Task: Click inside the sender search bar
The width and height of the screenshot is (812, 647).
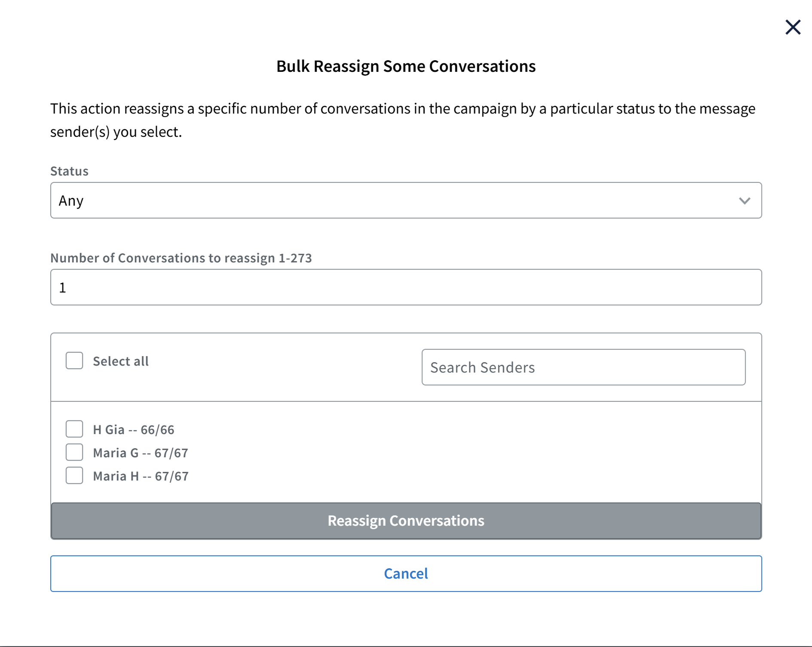Action: click(583, 367)
